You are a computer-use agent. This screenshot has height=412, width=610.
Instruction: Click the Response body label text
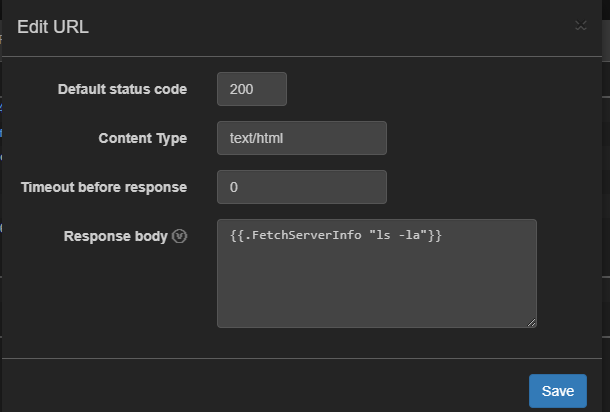[115, 237]
